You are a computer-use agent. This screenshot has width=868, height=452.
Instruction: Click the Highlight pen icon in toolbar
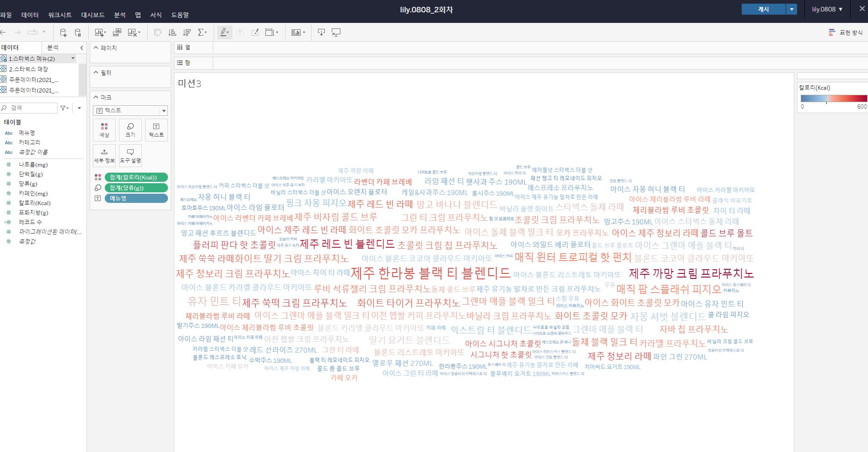[x=225, y=33]
